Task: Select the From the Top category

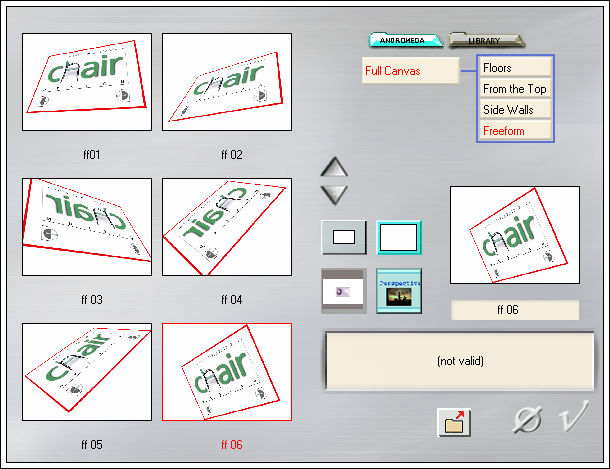Action: tap(515, 89)
